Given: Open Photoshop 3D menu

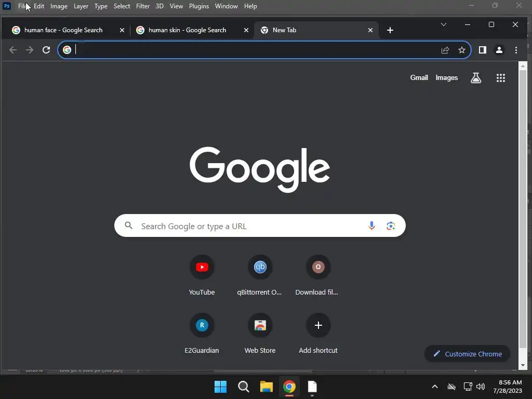Looking at the screenshot, I should [159, 6].
